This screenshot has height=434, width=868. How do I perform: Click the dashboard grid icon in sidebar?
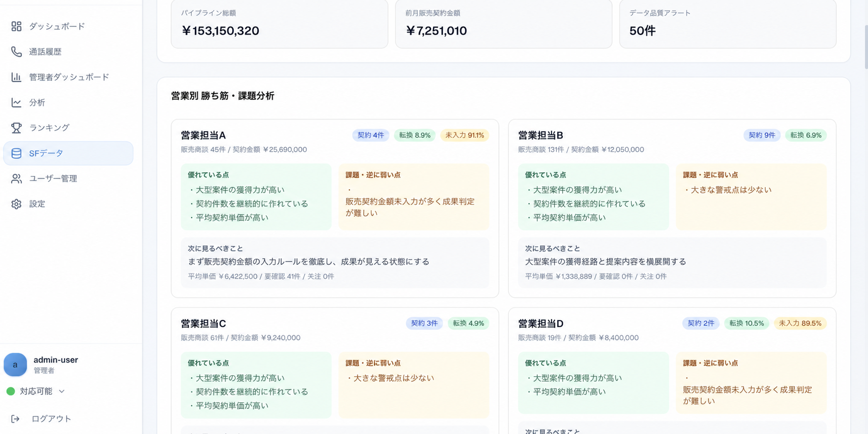coord(16,26)
